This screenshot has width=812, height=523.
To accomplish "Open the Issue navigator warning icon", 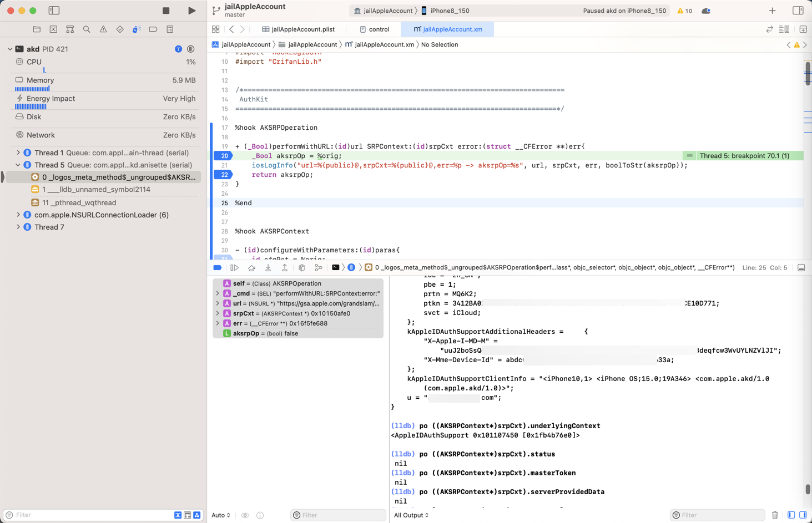I will 103,29.
